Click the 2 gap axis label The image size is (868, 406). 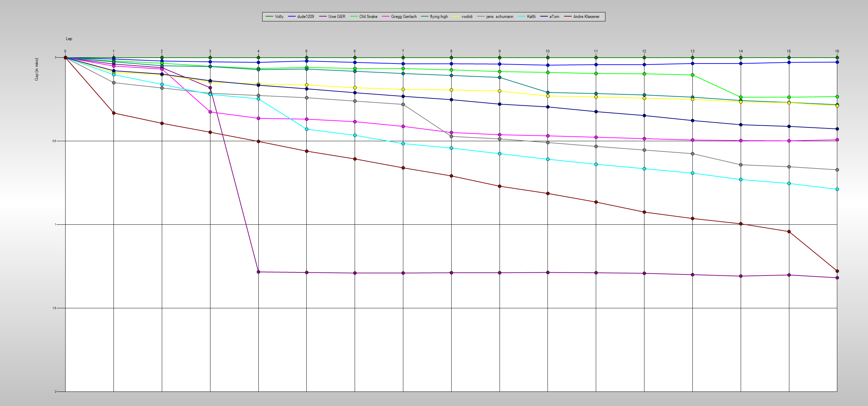56,391
